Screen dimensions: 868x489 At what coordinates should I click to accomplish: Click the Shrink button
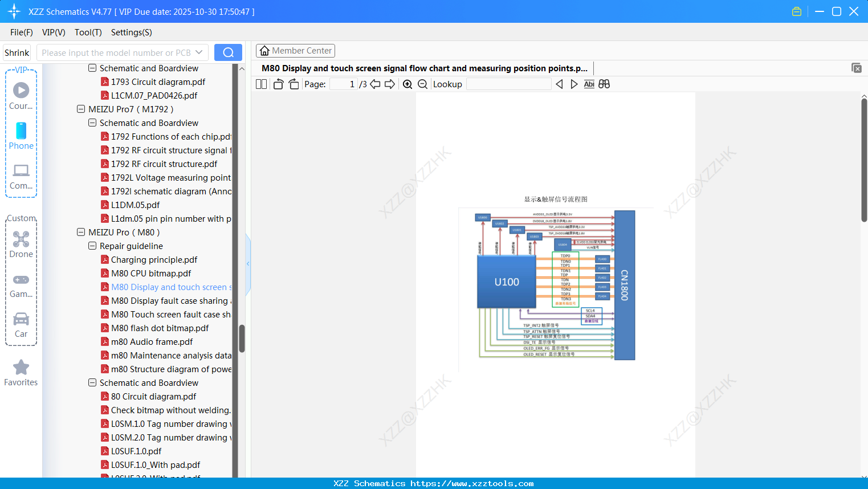pos(17,52)
